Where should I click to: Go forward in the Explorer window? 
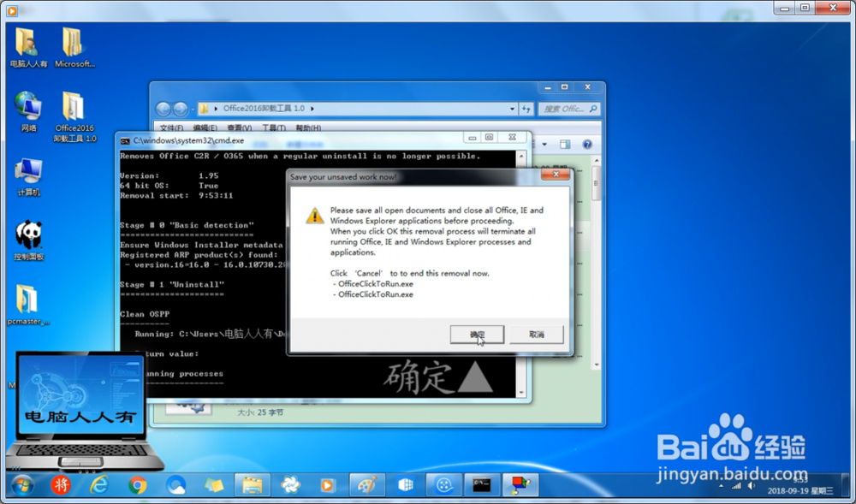pos(181,109)
